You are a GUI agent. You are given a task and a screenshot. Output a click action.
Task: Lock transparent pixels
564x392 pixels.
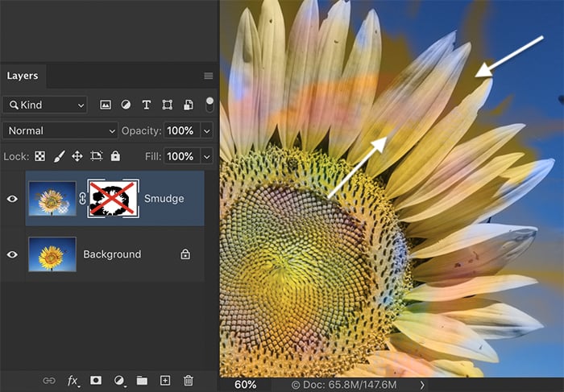(x=40, y=156)
